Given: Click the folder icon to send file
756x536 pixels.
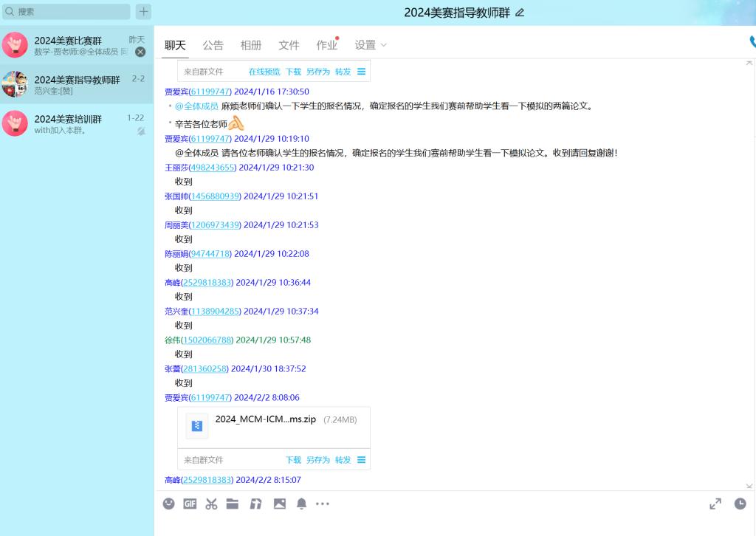Looking at the screenshot, I should click(x=233, y=504).
